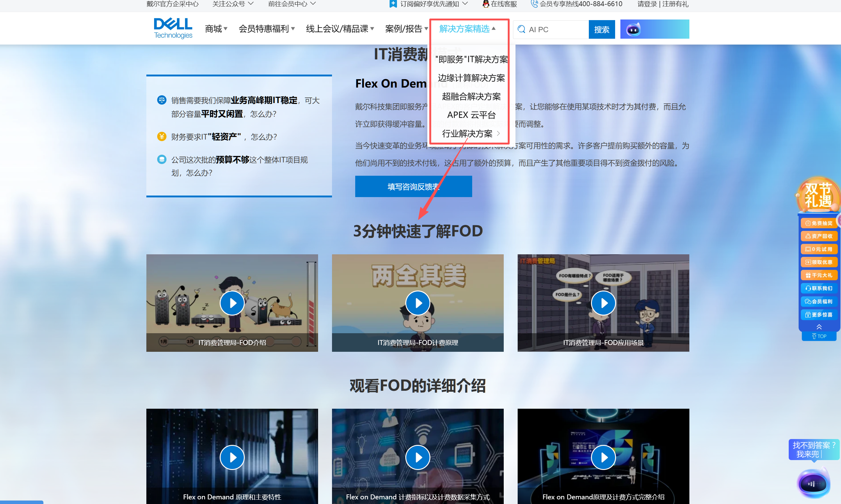Screen dimensions: 841x504
Task: Play the Flex on Demand 计费指标以及计费数据采集方式 video
Action: pyautogui.click(x=418, y=457)
